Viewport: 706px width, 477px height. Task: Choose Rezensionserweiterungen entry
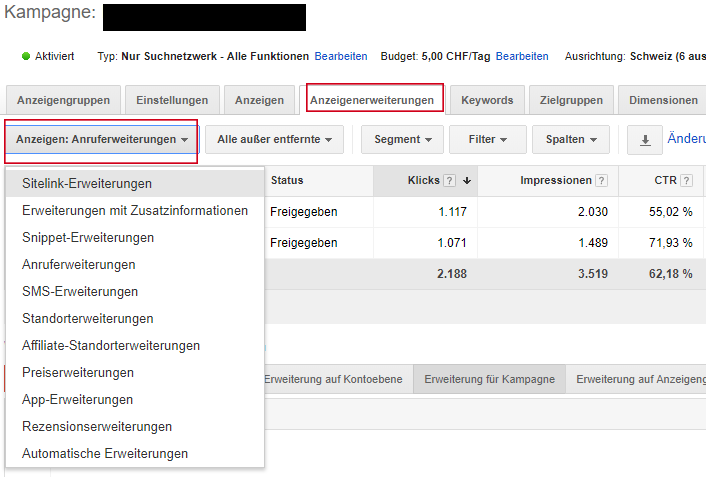click(135, 427)
